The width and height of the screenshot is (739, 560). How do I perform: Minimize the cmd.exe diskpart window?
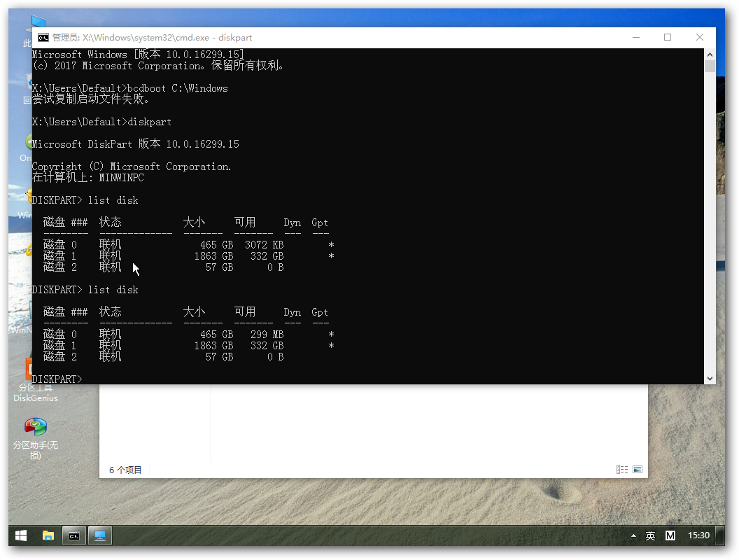[x=635, y=38]
